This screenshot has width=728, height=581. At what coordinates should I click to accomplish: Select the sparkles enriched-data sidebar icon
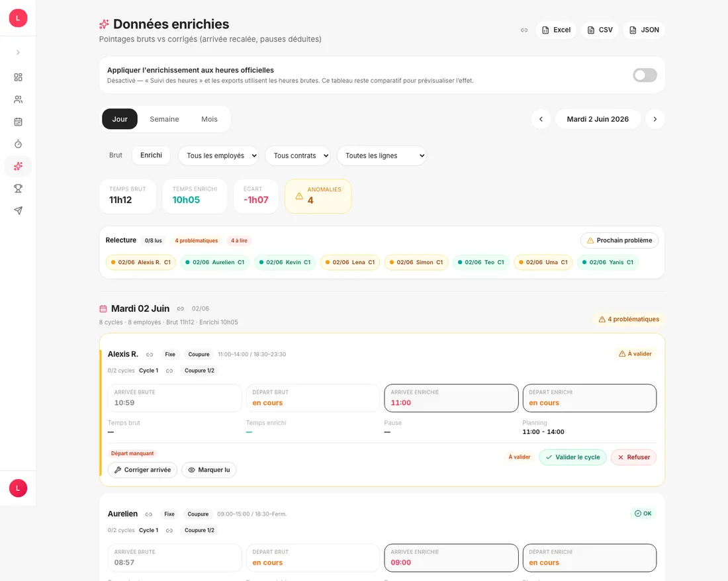(18, 166)
